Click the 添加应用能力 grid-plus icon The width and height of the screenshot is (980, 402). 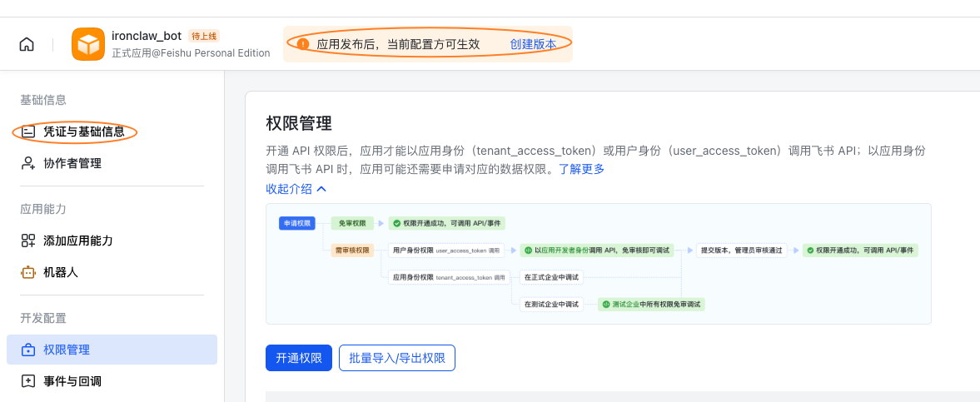coord(27,241)
